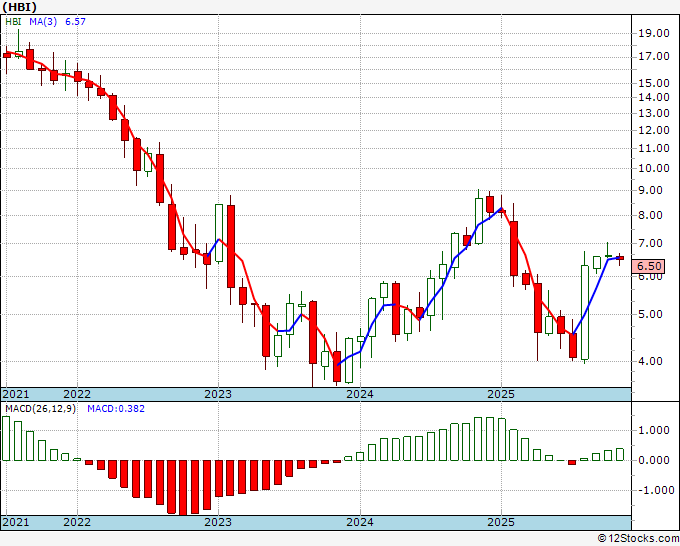Click the 5.00 price axis label

coord(650,314)
